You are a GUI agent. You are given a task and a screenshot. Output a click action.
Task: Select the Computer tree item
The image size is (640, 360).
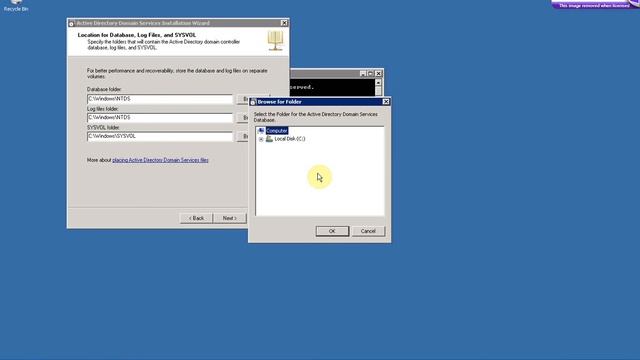coord(277,131)
